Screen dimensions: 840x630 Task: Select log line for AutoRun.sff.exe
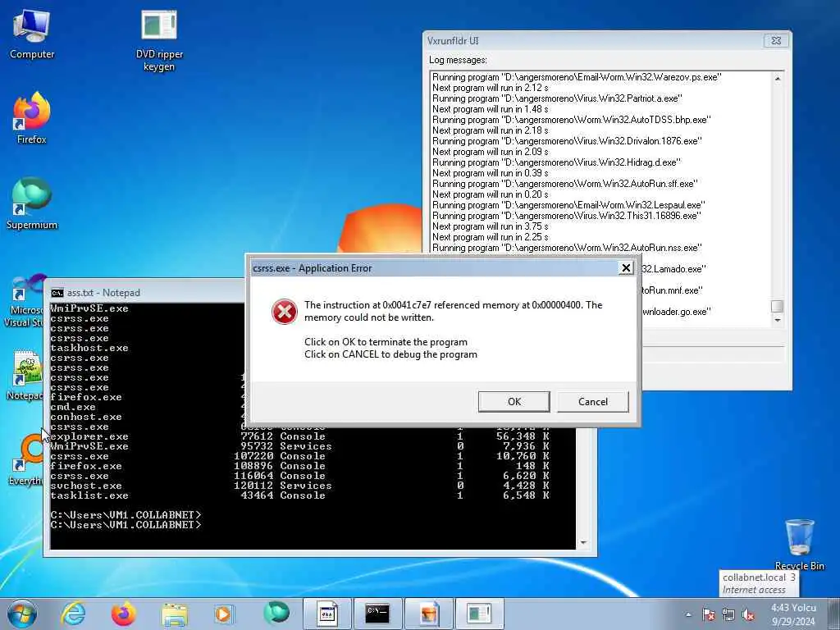[x=565, y=184]
